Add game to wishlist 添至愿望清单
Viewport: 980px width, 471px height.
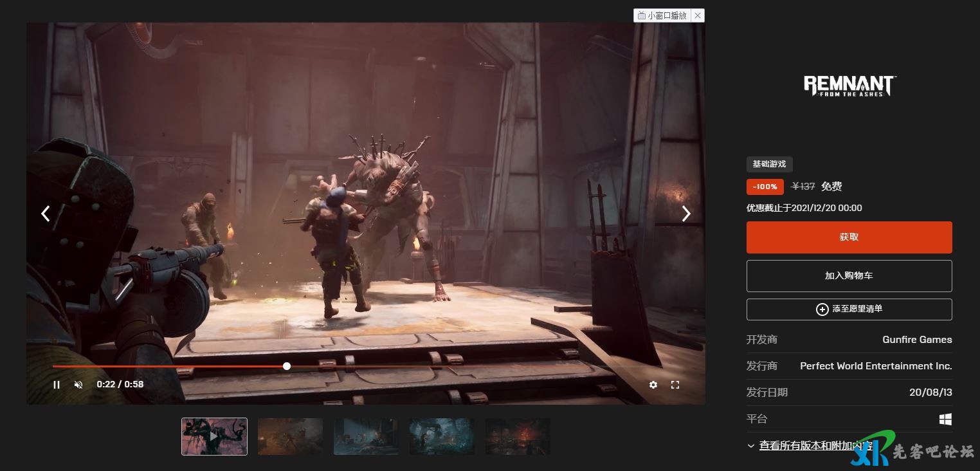pos(849,309)
